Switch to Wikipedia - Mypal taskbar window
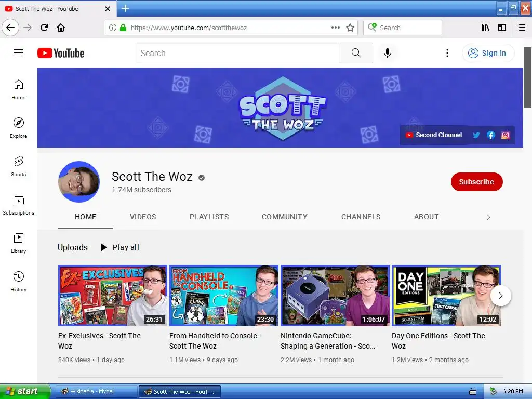Viewport: 532px width, 399px height. click(x=96, y=392)
